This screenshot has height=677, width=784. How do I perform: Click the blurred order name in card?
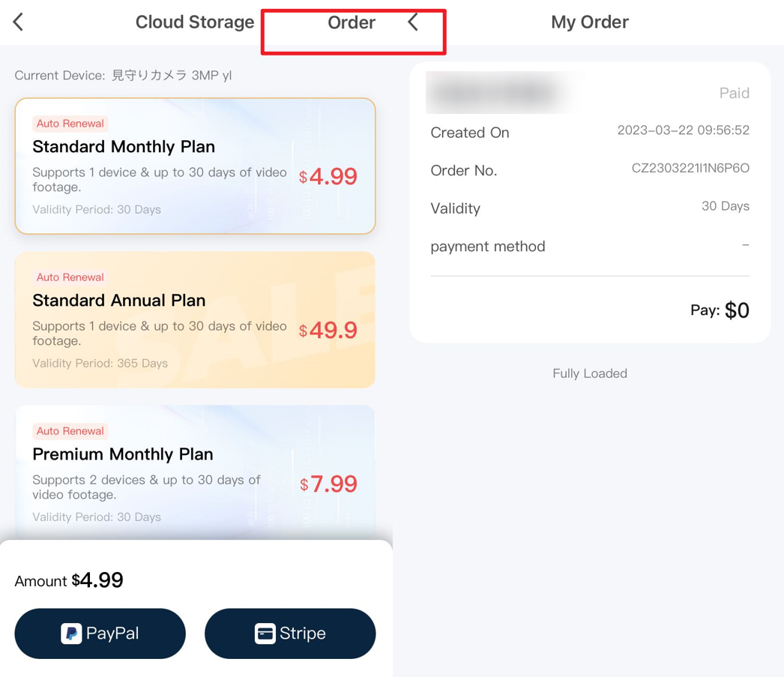495,93
